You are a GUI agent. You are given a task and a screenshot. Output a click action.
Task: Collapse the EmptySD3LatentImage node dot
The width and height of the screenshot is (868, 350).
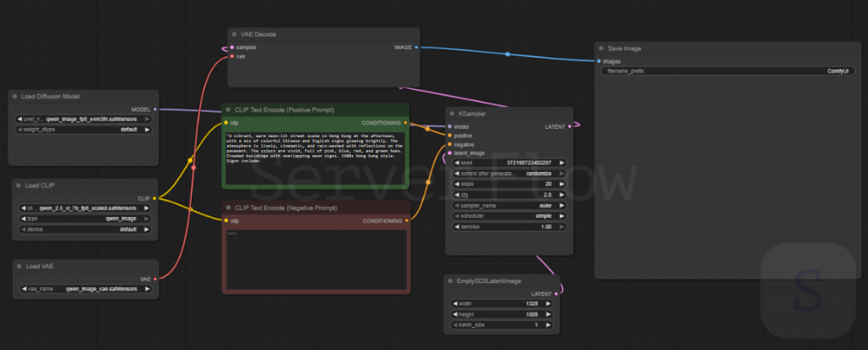(450, 281)
